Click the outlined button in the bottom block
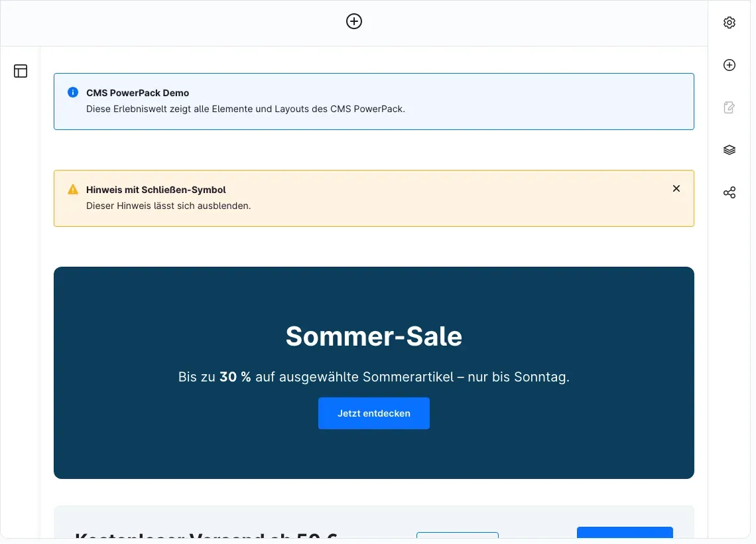The image size is (756, 544). tap(457, 535)
